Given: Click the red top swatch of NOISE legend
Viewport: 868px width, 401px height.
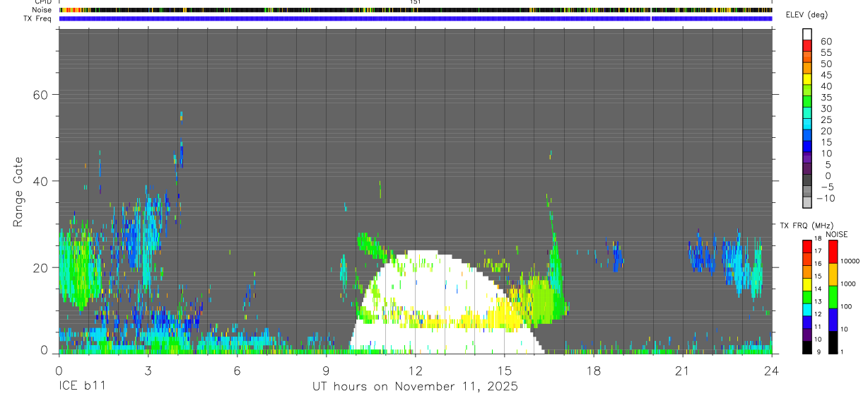Looking at the screenshot, I should [833, 252].
